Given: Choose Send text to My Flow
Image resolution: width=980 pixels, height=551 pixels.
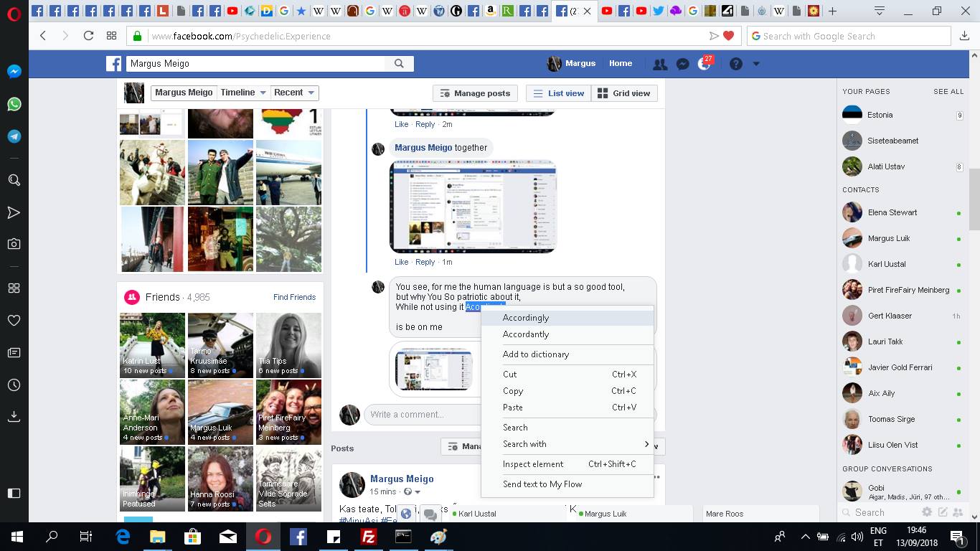Looking at the screenshot, I should 567,484.
